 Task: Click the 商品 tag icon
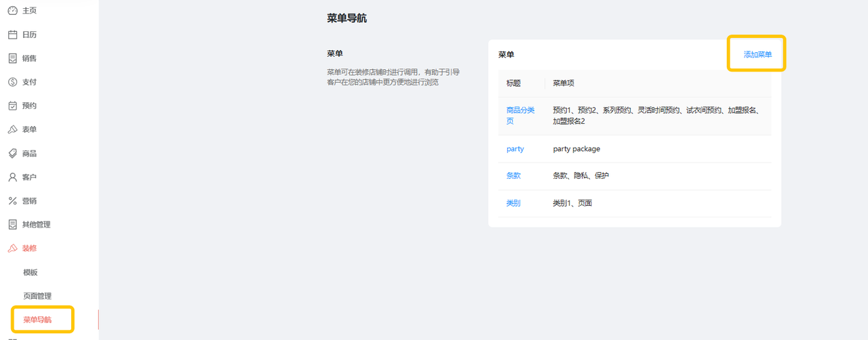coord(12,153)
